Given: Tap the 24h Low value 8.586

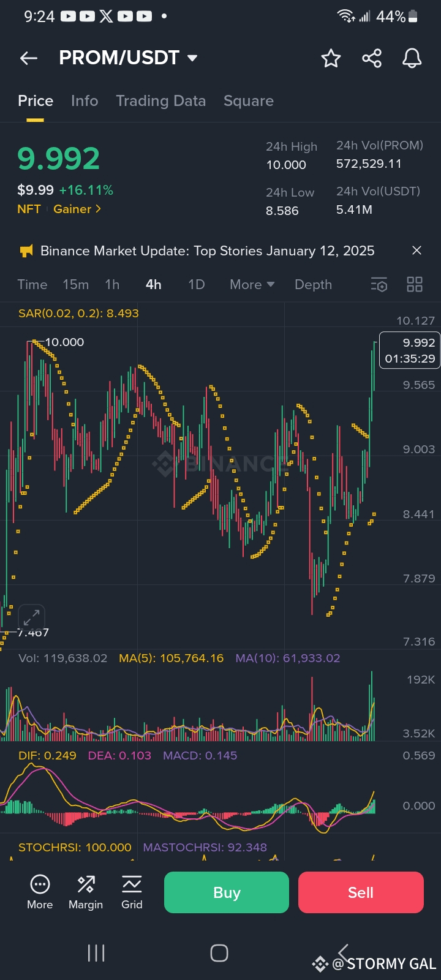Looking at the screenshot, I should 282,211.
